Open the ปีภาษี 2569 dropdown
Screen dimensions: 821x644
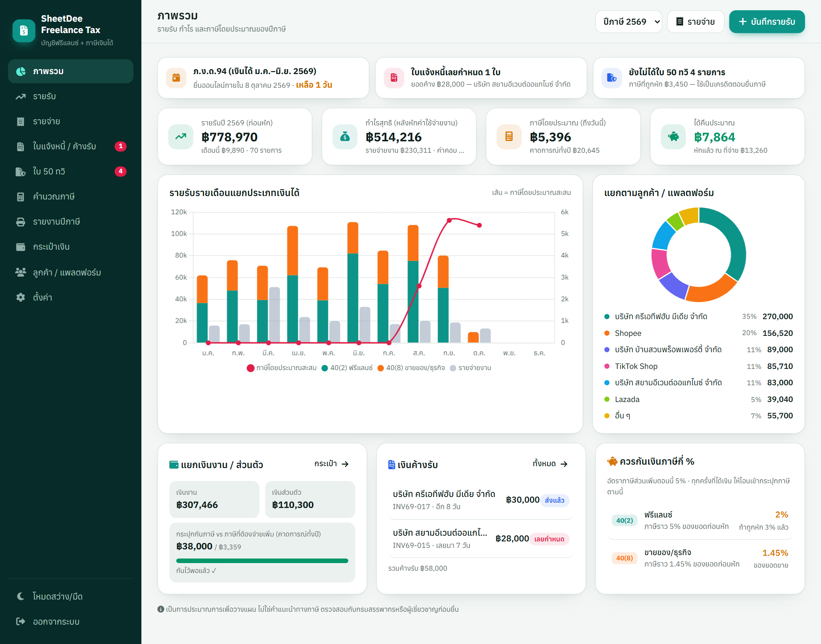click(x=629, y=22)
